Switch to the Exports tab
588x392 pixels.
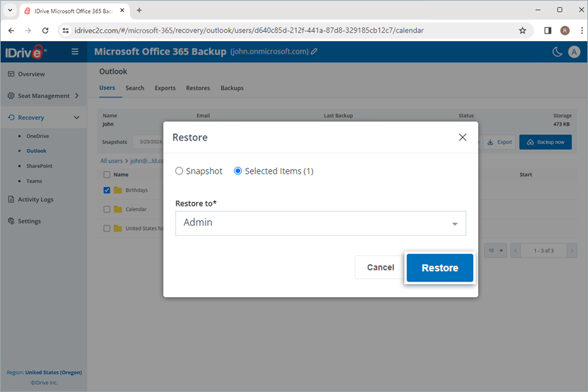165,88
